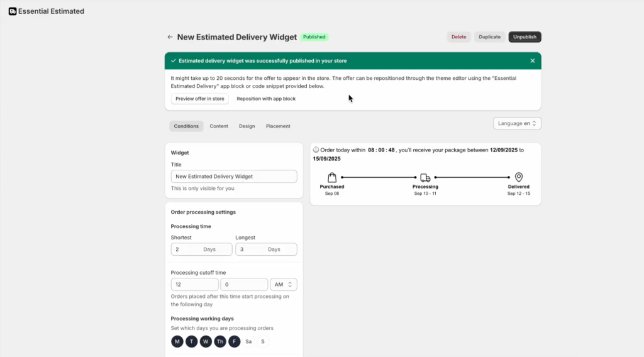Click the Essential Estimated app logo icon
Viewport: 644px width, 357px height.
[13, 11]
